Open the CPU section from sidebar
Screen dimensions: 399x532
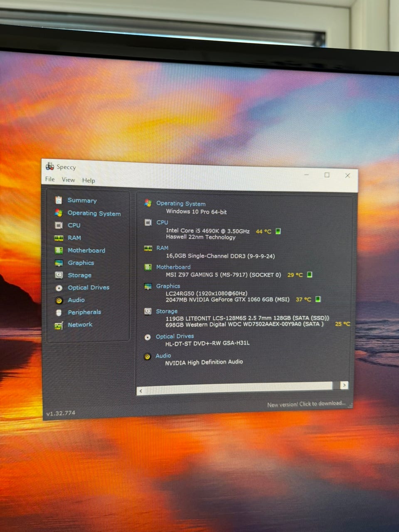(74, 225)
